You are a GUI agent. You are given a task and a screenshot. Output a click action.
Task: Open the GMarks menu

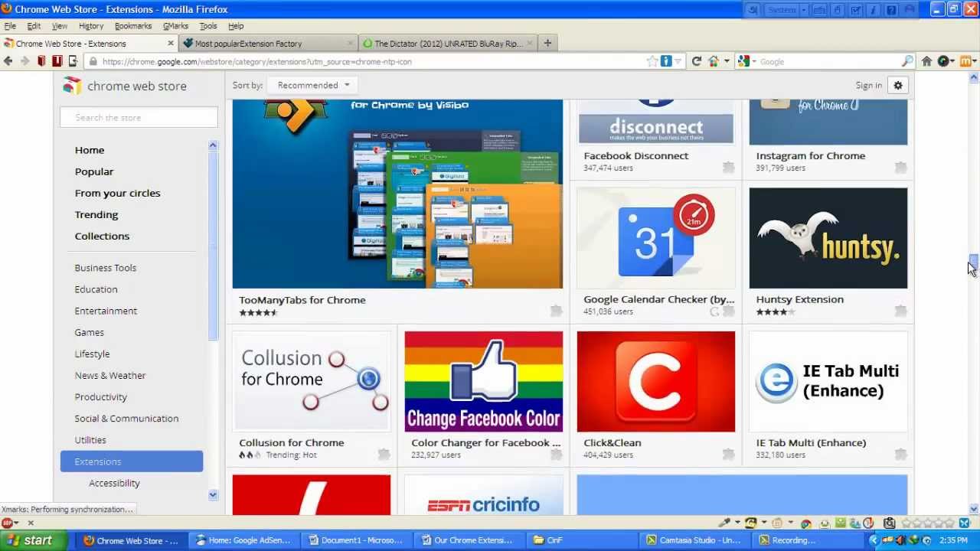175,26
